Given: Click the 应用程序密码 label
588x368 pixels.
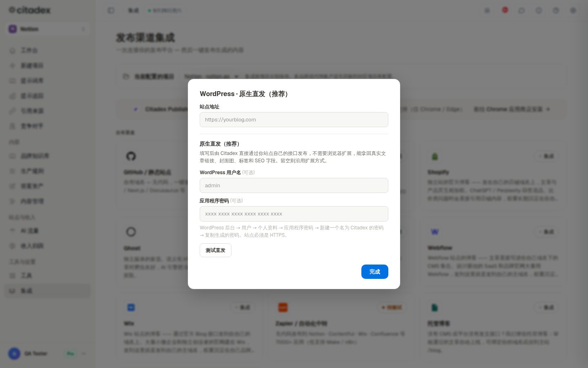Looking at the screenshot, I should [x=214, y=201].
